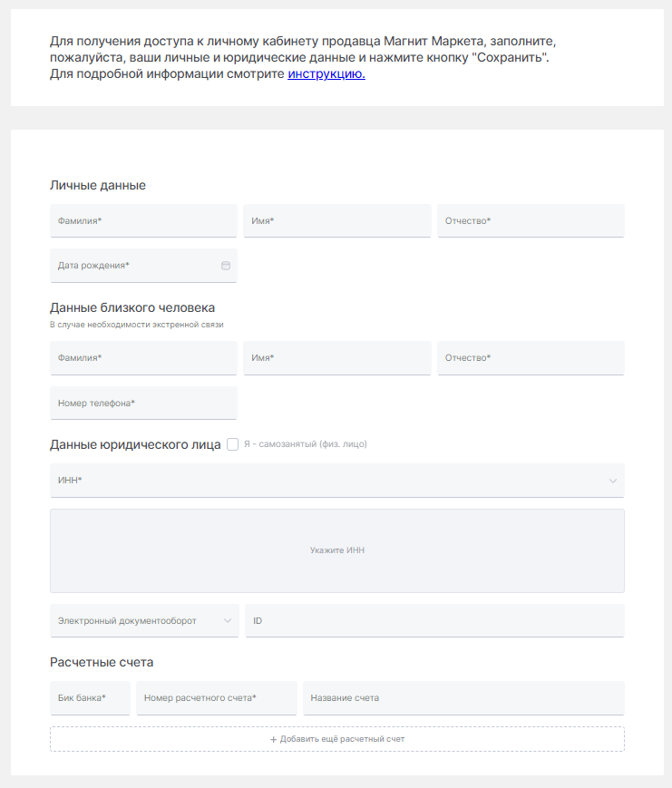Click the ID field next to документооборот dropdown
The height and width of the screenshot is (788, 672).
(x=436, y=620)
